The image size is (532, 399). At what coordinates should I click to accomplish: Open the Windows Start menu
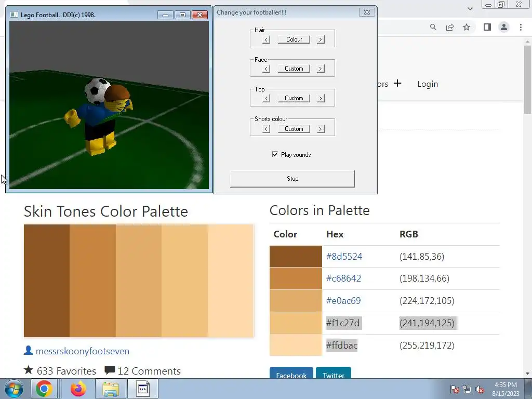pos(14,389)
